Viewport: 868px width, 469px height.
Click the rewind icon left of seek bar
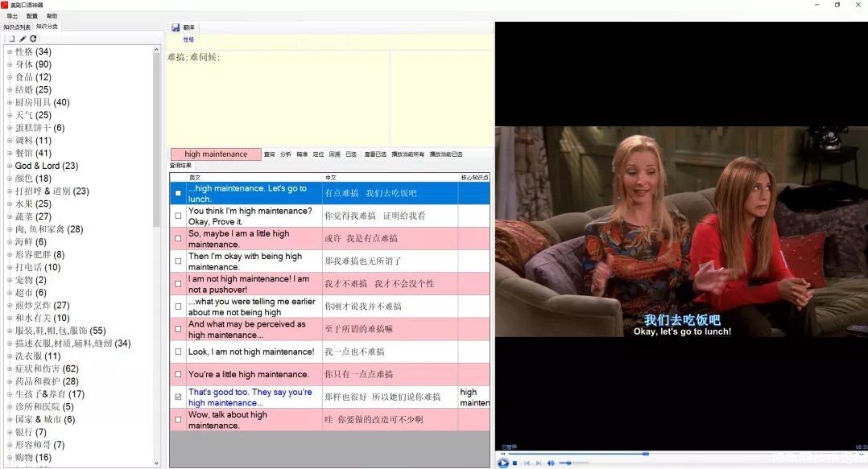click(503, 454)
